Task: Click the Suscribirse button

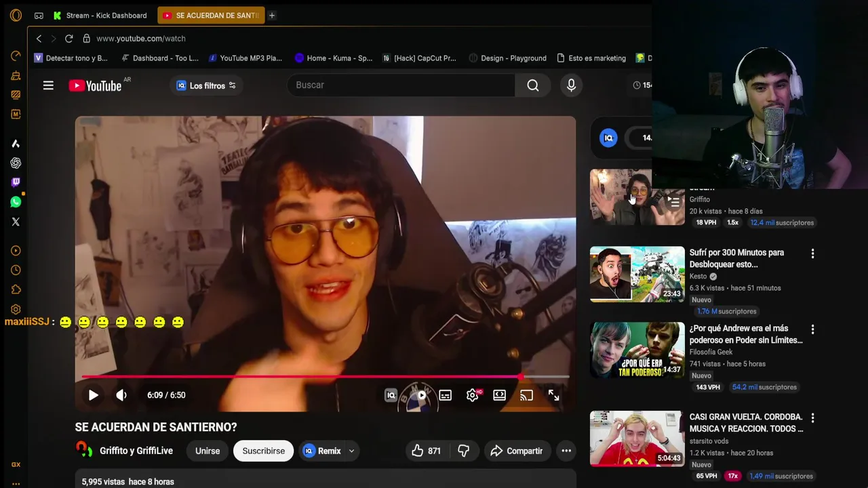Action: click(264, 451)
